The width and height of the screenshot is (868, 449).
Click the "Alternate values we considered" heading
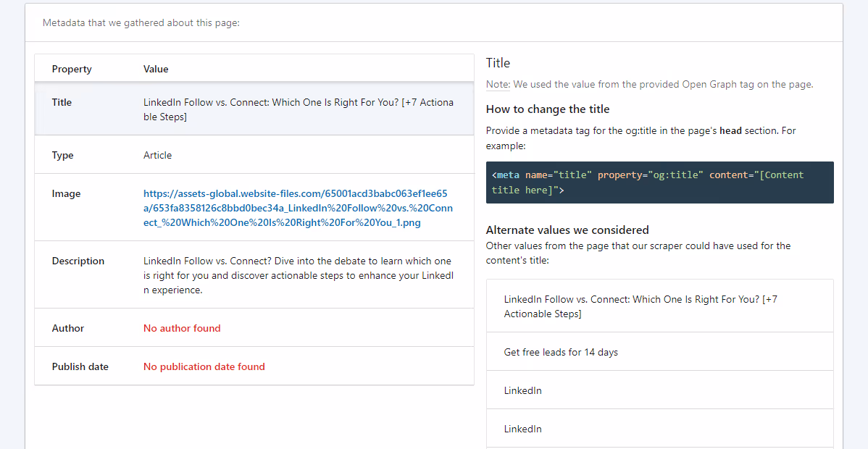pos(567,230)
